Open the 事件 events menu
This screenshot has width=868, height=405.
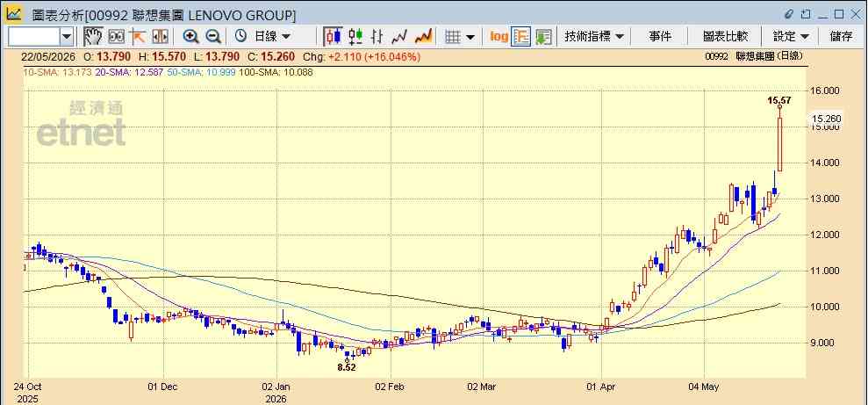(660, 37)
